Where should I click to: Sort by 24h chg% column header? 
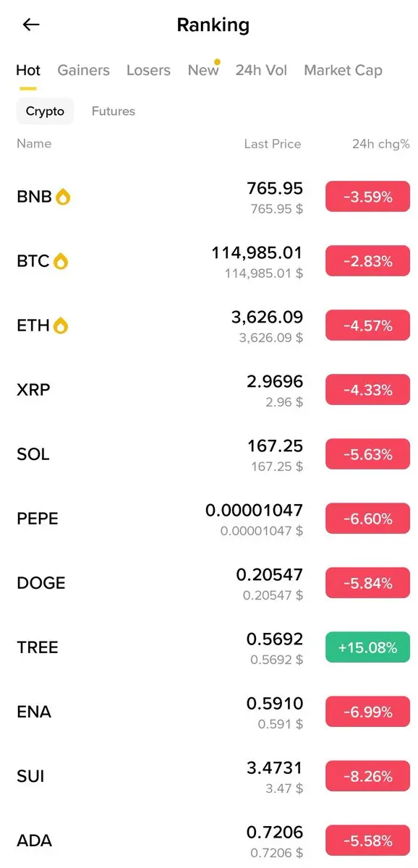(380, 144)
